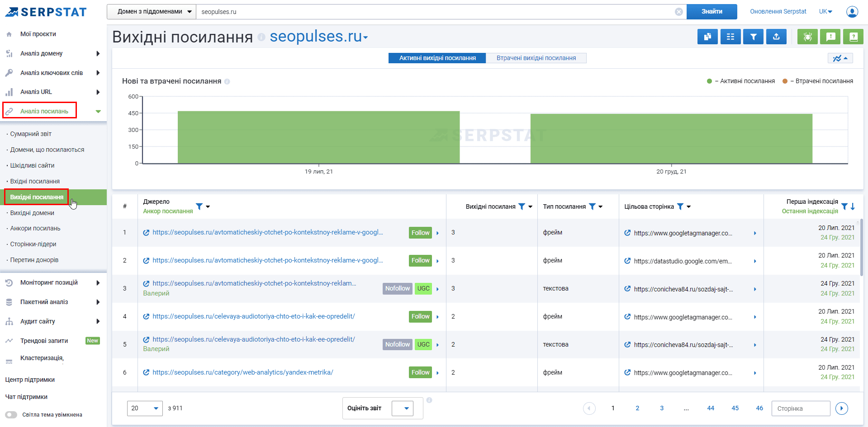Go to page arrow button in pagination
The width and height of the screenshot is (868, 427).
tap(842, 408)
